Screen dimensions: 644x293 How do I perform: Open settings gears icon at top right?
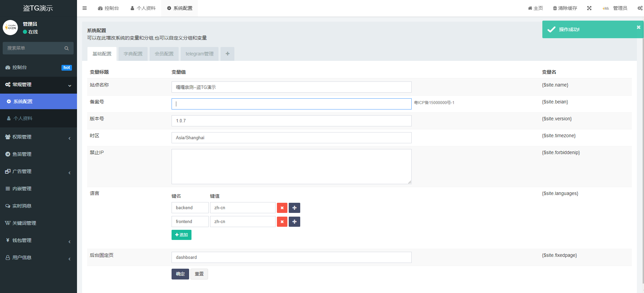(640, 8)
